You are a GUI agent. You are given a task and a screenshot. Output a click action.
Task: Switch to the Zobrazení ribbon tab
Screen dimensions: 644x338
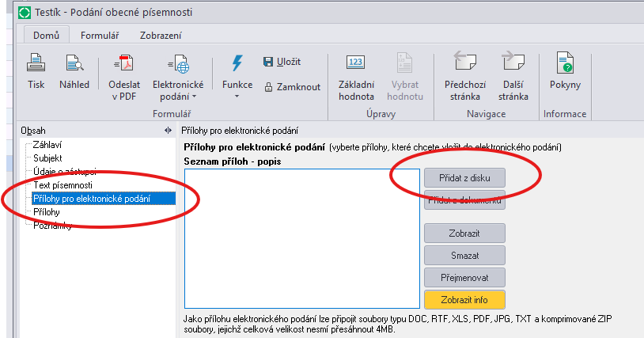[x=161, y=35]
